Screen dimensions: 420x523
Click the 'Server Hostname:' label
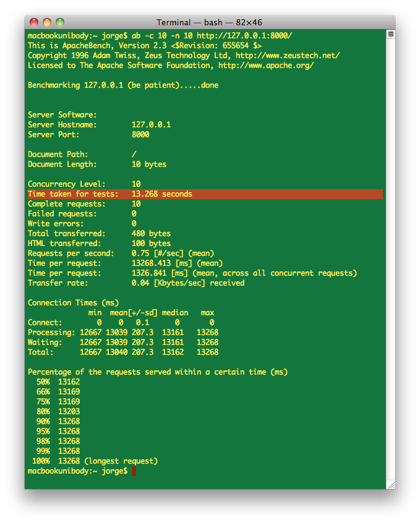click(62, 125)
